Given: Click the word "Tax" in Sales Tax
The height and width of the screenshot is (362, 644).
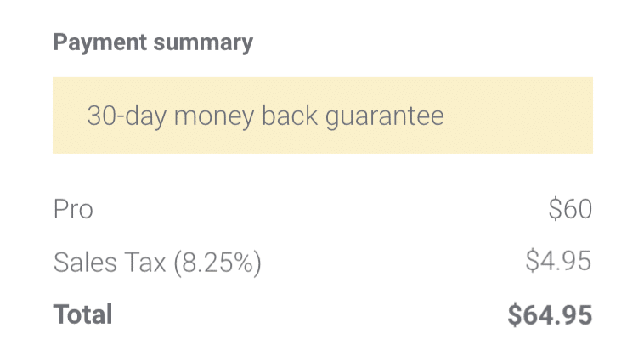Looking at the screenshot, I should tap(145, 263).
